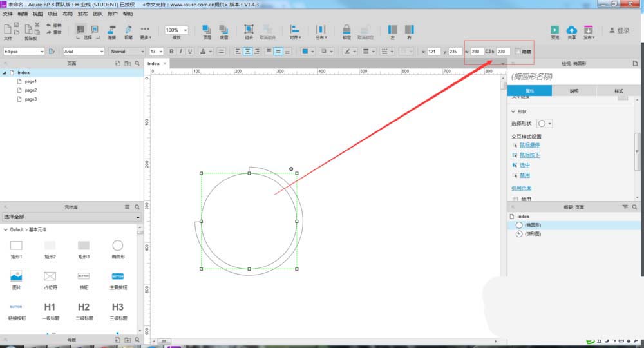Click the bulleted list formatting icon

(x=222, y=52)
